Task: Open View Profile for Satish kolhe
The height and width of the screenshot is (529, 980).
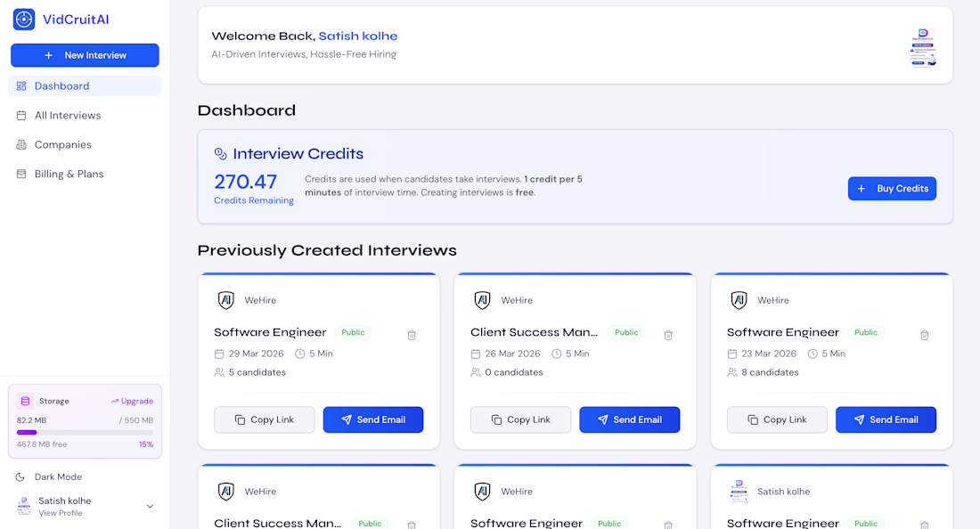Action: click(60, 513)
